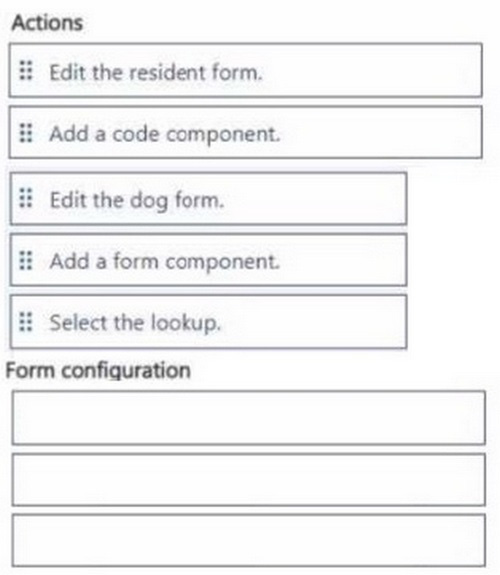Select the 'Add a code component.' action
500x575 pixels.
[245, 132]
